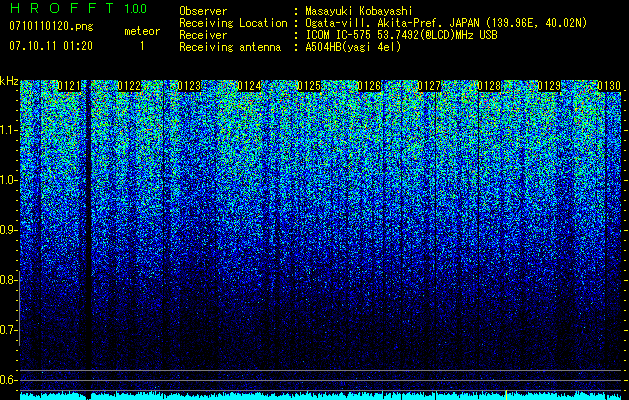Image resolution: width=629 pixels, height=400 pixels.
Task: Click the 0123 time marker label
Action: click(x=189, y=86)
